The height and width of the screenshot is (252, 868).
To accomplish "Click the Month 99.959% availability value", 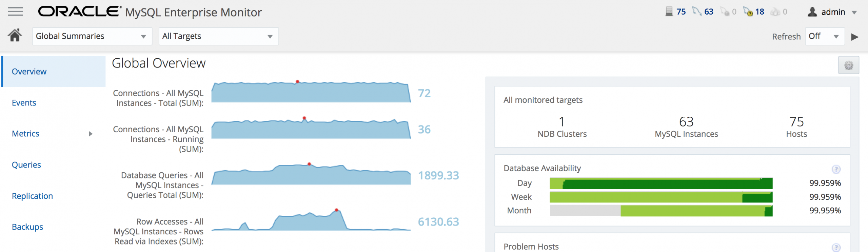I will coord(825,211).
